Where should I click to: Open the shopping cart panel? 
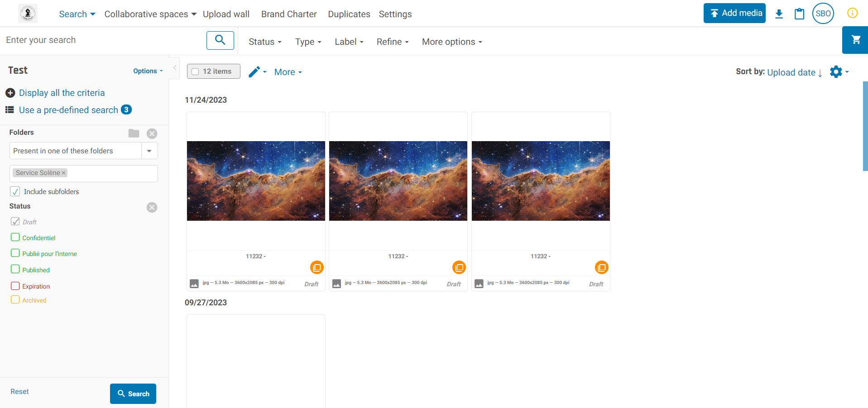pyautogui.click(x=855, y=40)
